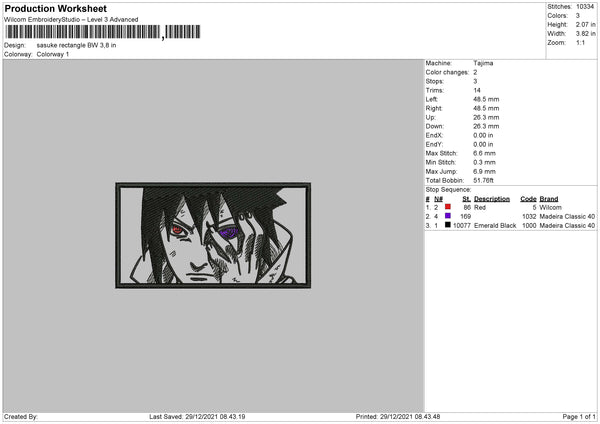Click the Min Stitch value 0.3 mm
Viewport: 600px width, 424px height.
click(484, 162)
